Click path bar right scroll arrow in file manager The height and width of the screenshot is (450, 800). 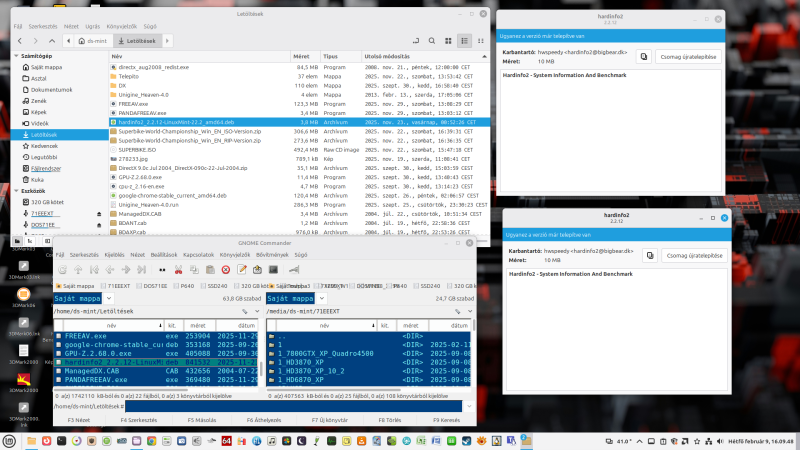167,41
